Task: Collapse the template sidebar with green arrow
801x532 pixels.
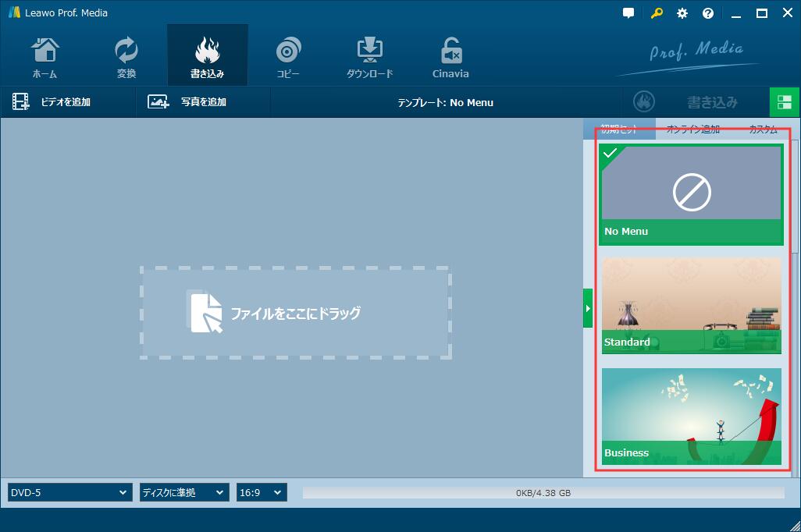Action: [588, 308]
